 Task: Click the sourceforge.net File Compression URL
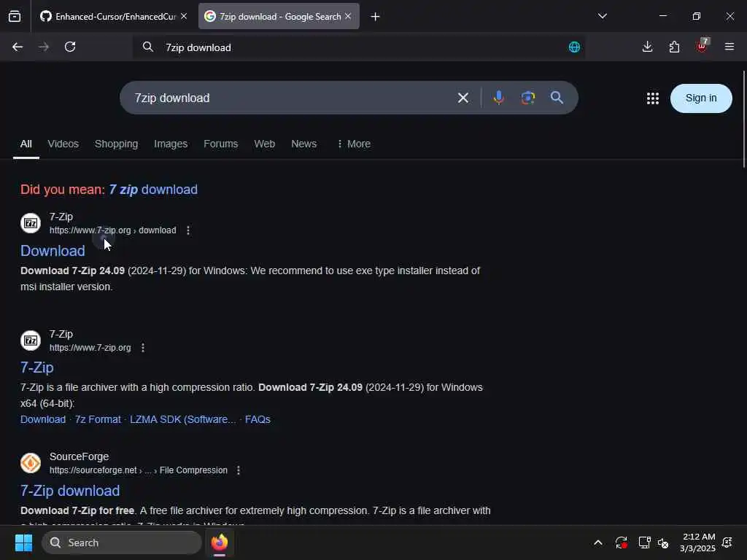coord(139,470)
